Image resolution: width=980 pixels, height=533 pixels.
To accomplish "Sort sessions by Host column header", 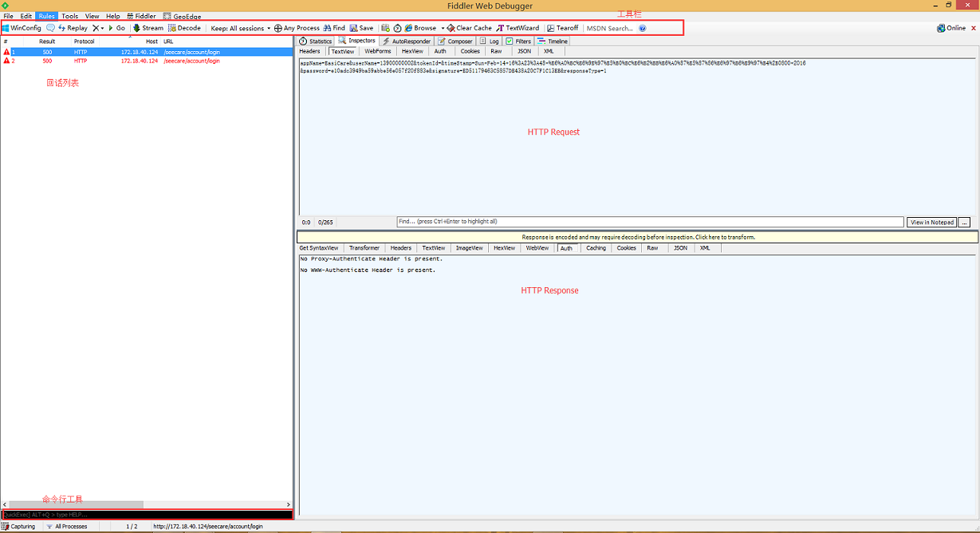I will tap(152, 41).
